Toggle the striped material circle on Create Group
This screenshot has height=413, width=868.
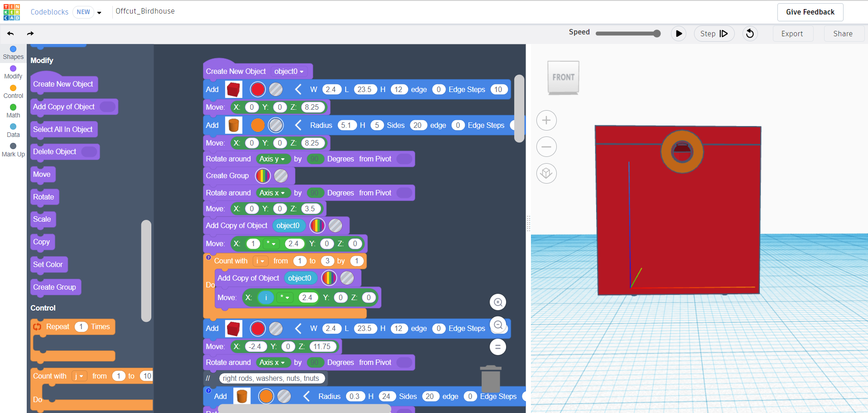(x=280, y=175)
